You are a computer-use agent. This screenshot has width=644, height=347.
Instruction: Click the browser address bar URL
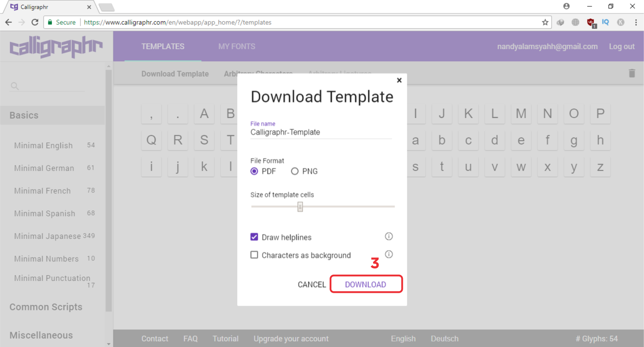[178, 22]
